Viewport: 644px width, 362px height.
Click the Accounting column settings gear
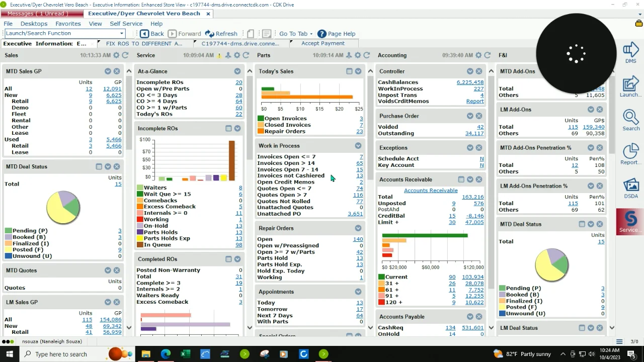coord(478,55)
